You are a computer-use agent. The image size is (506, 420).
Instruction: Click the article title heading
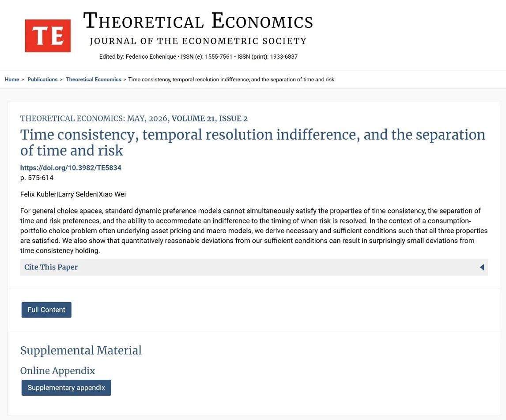[253, 142]
